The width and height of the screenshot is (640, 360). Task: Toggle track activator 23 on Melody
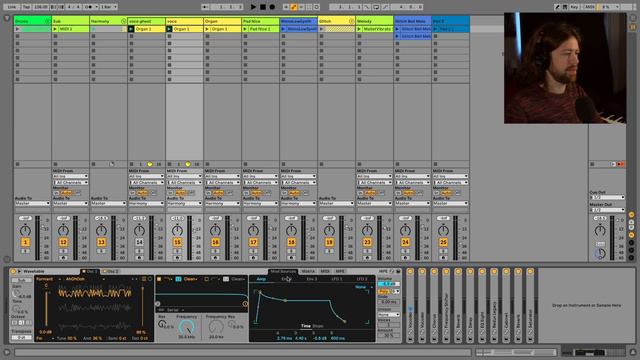point(367,242)
